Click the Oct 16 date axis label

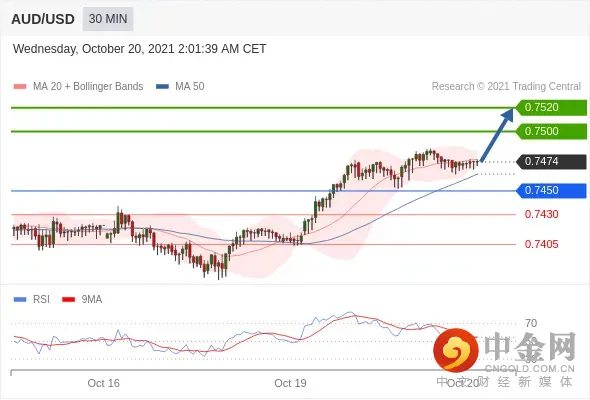[103, 383]
